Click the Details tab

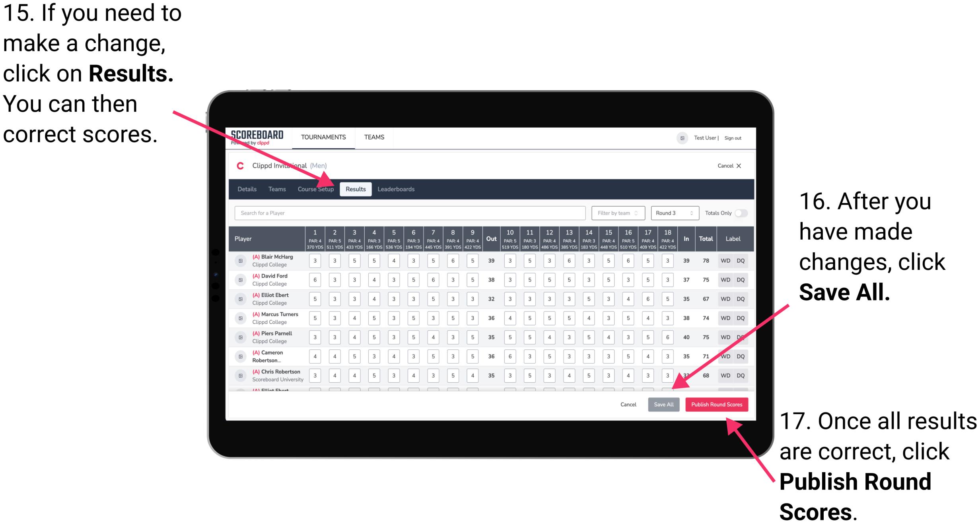(x=247, y=189)
